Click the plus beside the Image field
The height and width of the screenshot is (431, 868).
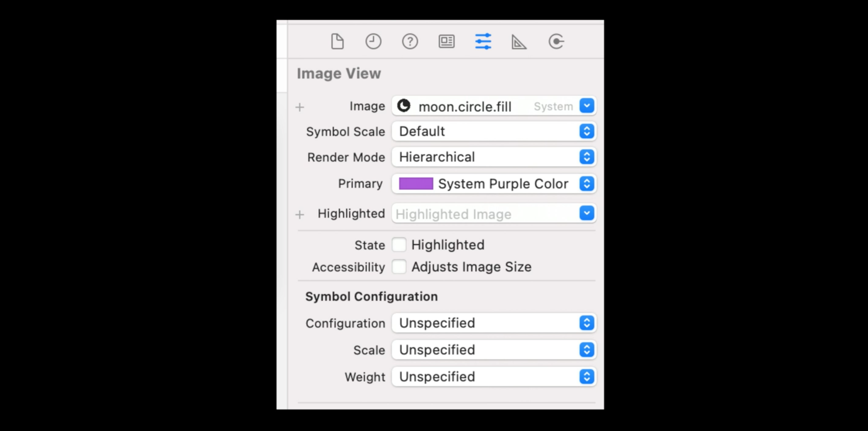coord(300,107)
